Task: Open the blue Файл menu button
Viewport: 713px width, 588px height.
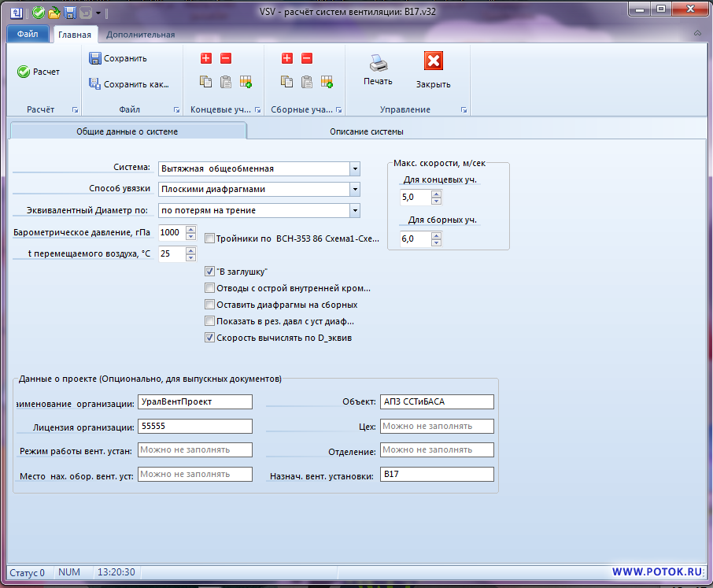Action: [28, 35]
